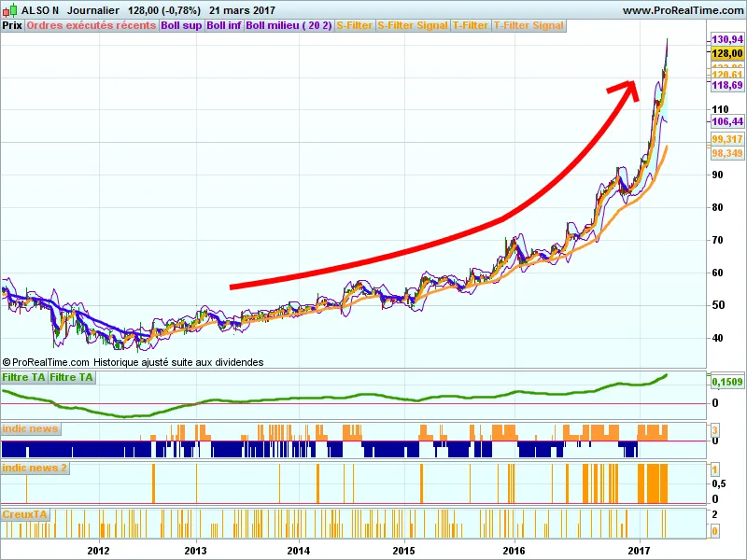Screen dimensions: 747x560
Task: Select the Prix label tab
Action: click(12, 25)
